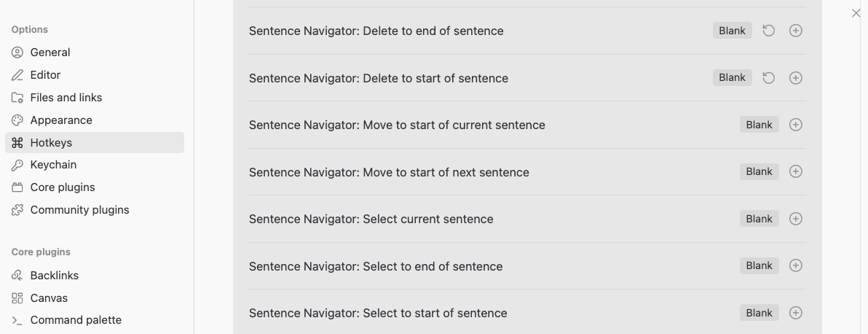Restore default for Delete to start of sentence

(768, 78)
